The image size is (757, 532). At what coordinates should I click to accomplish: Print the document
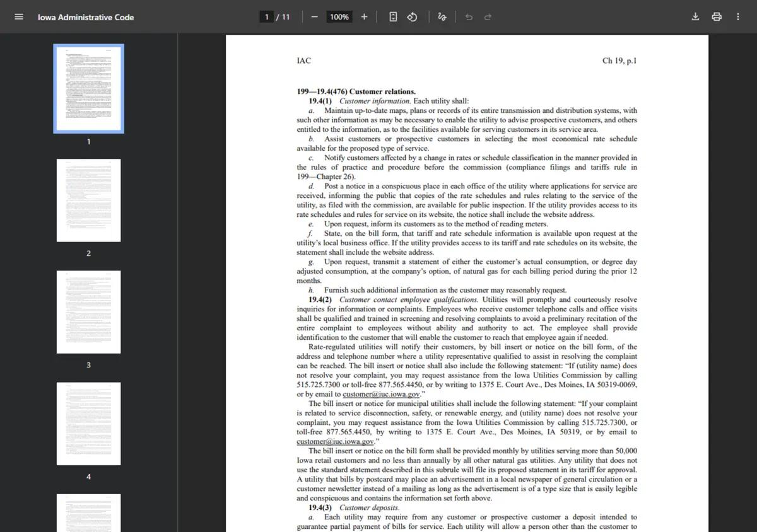click(x=717, y=17)
